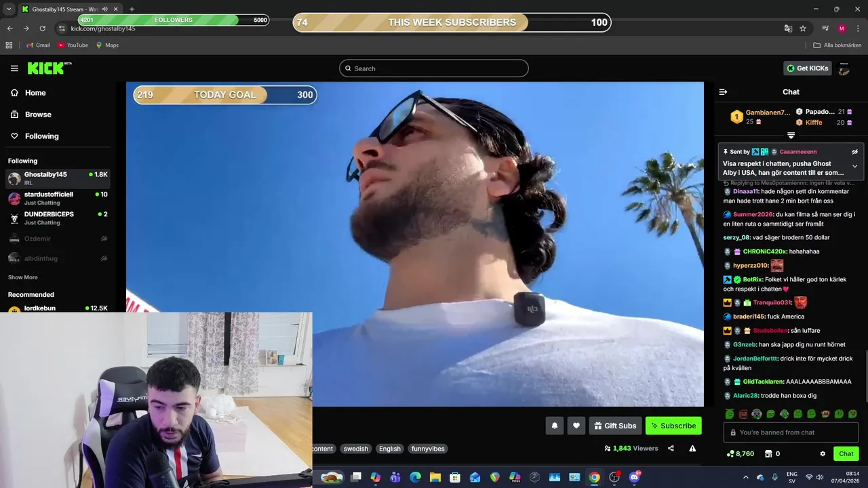
Task: Go back in browser
Action: 9,28
